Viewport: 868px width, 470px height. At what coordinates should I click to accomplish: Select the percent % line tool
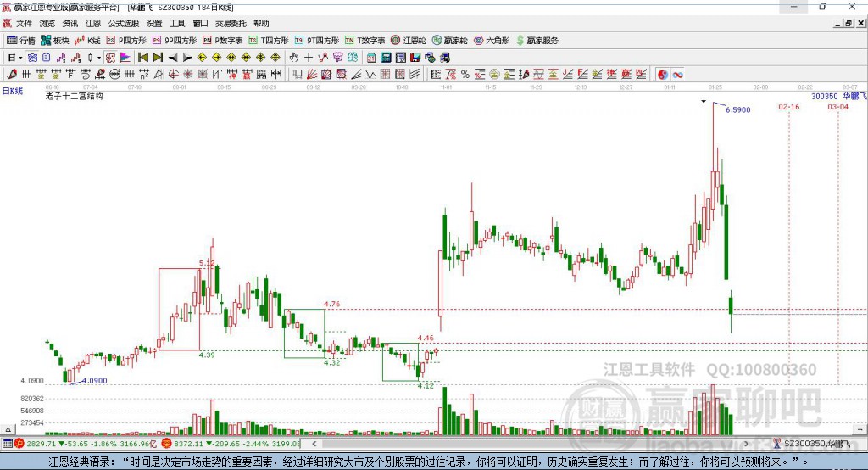tap(465, 75)
